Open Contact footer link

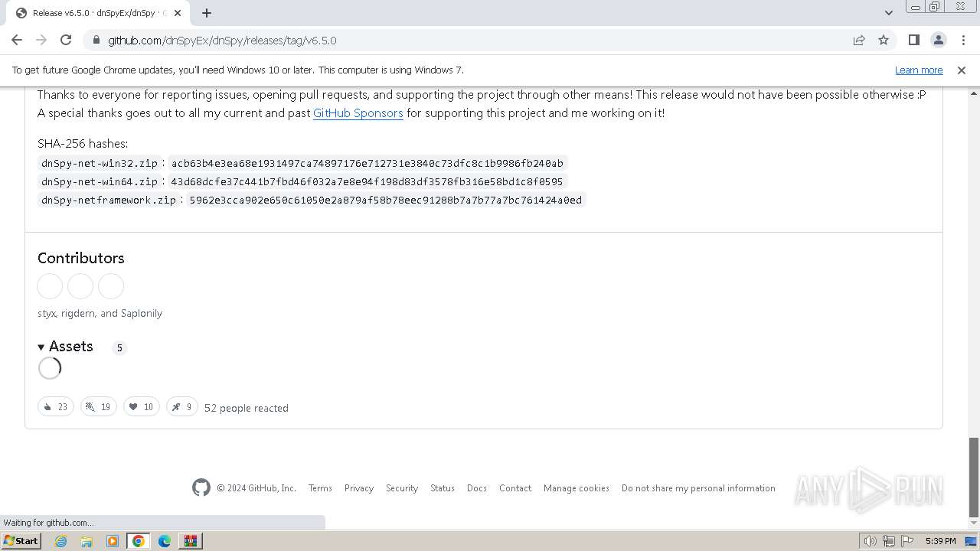515,488
